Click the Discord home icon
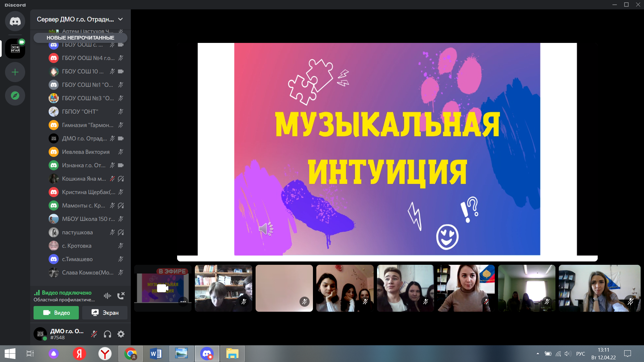 pyautogui.click(x=15, y=21)
